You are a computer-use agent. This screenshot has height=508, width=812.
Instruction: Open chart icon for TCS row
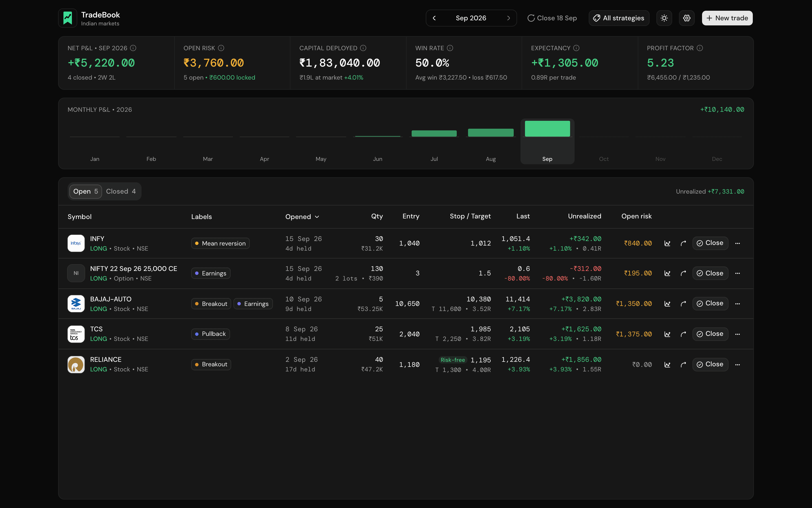(x=667, y=334)
